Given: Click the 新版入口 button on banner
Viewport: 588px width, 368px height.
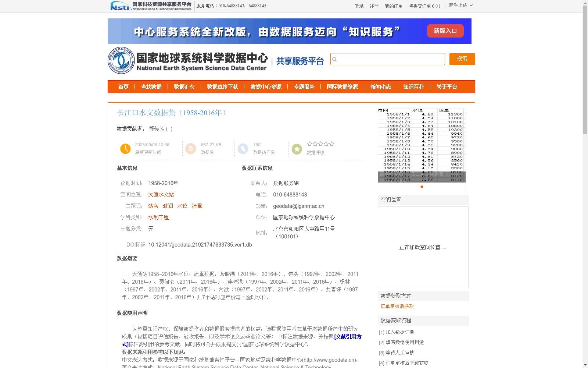Looking at the screenshot, I should tap(445, 31).
